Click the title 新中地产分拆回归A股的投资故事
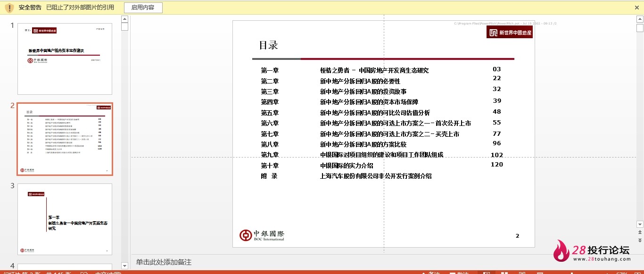Screen dimensions: 644x274 (363, 91)
